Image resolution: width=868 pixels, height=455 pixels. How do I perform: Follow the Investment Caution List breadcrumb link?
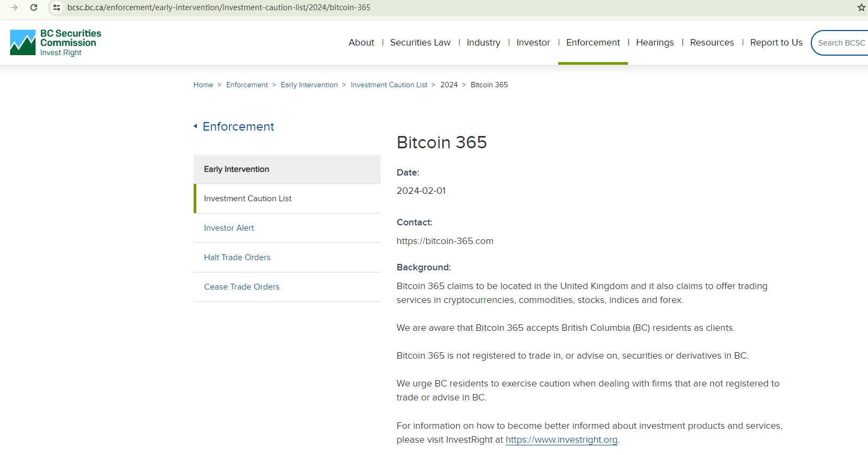[389, 85]
